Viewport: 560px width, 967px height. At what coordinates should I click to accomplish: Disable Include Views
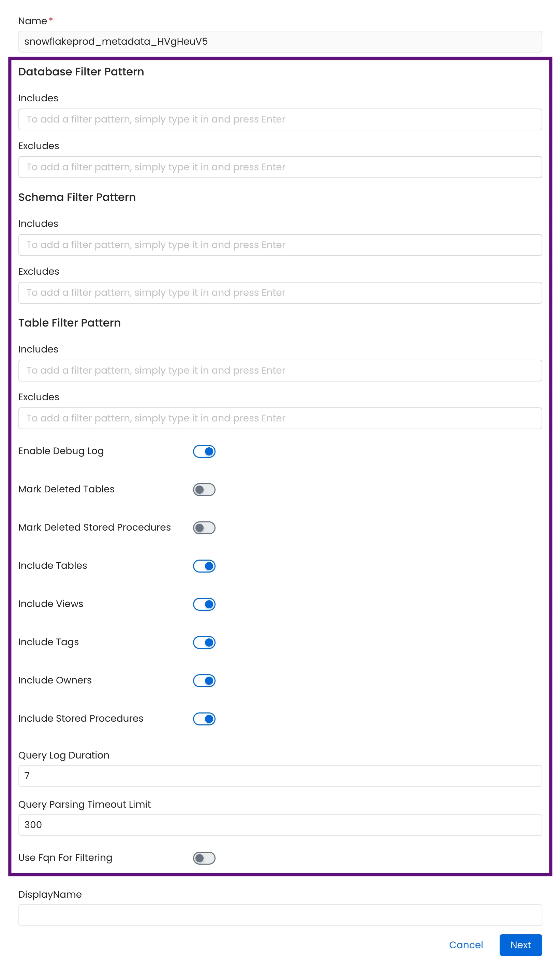pos(204,604)
